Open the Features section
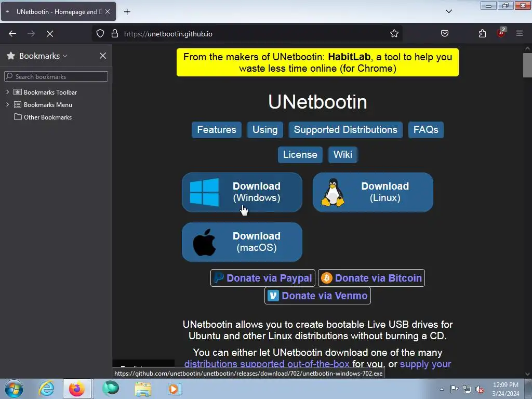 pyautogui.click(x=217, y=129)
